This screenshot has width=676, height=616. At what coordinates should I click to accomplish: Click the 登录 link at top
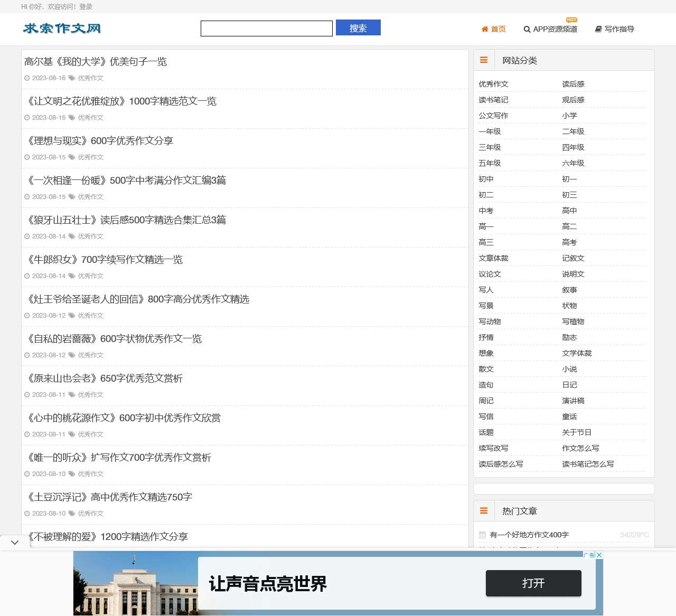(86, 6)
